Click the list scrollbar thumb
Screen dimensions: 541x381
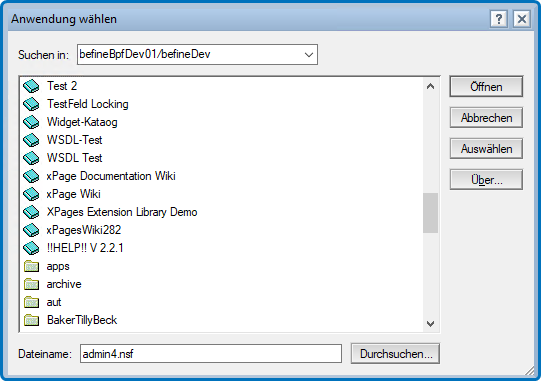[x=430, y=213]
